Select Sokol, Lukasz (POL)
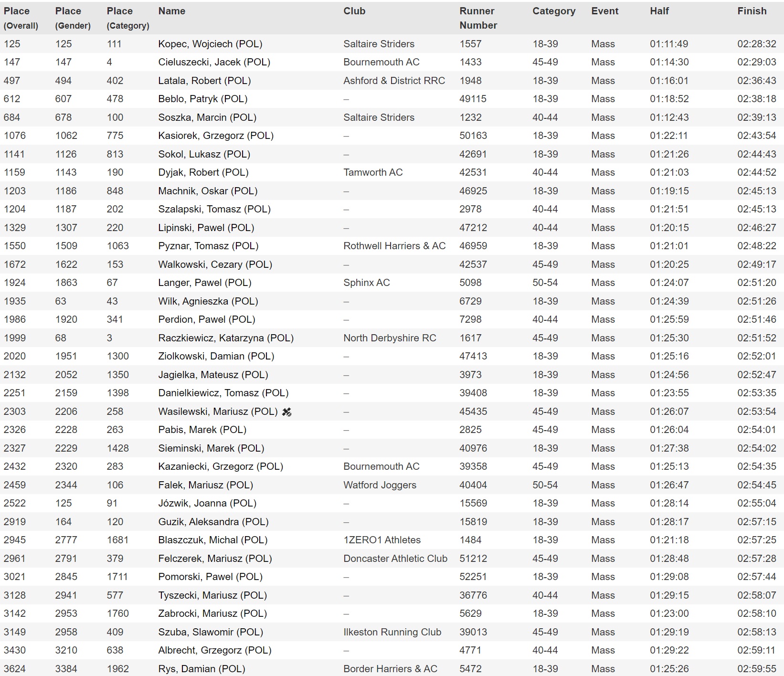The image size is (784, 676). pyautogui.click(x=204, y=154)
